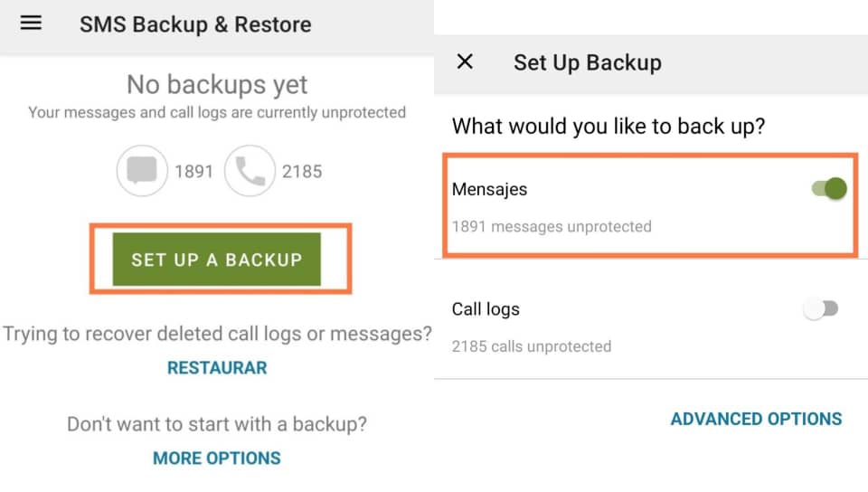This screenshot has width=868, height=492.
Task: Tap the 2185 call count
Action: [302, 172]
